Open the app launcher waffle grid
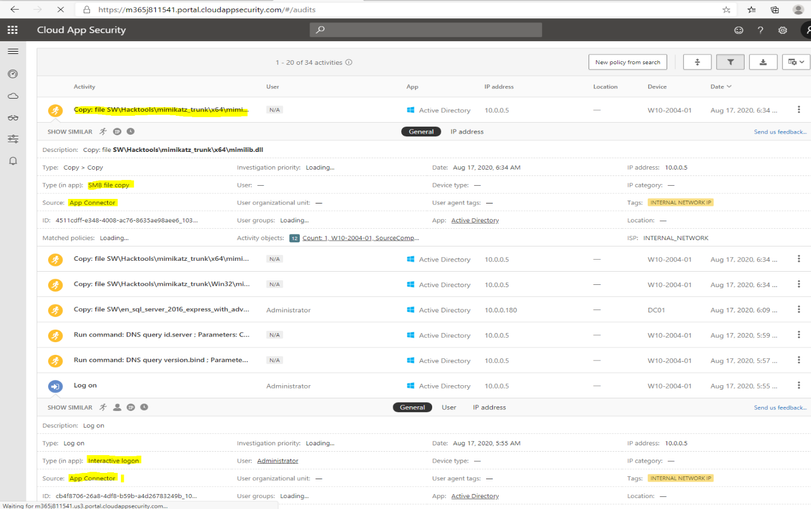 pos(12,30)
